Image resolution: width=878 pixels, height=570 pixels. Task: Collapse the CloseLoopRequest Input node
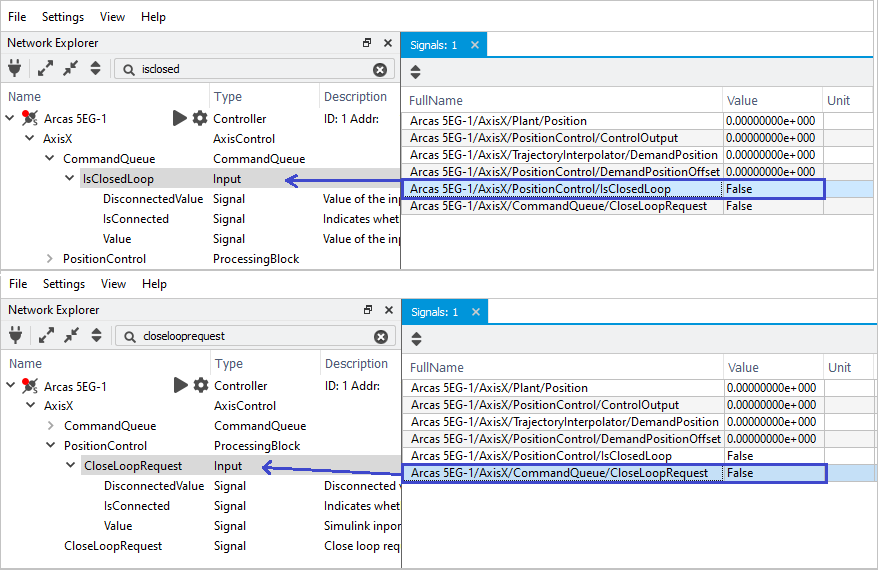[71, 466]
